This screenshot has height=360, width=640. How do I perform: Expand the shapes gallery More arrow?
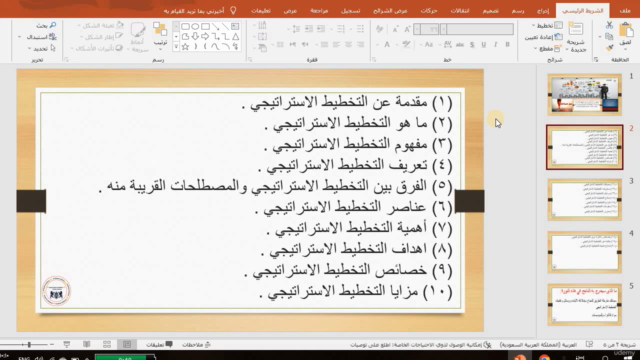(176, 47)
